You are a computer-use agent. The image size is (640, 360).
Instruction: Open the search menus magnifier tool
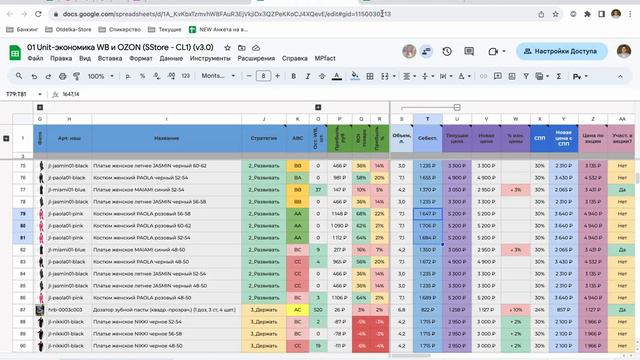tap(19, 76)
